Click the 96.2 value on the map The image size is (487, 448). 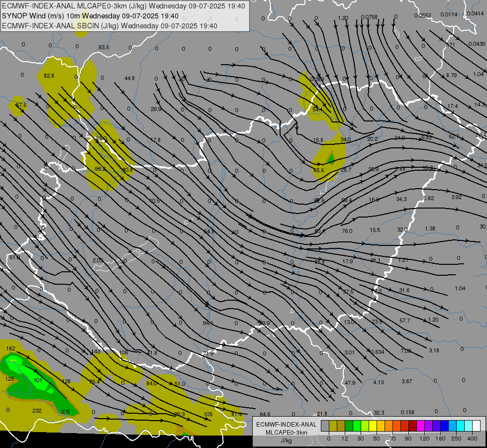(x=100, y=169)
